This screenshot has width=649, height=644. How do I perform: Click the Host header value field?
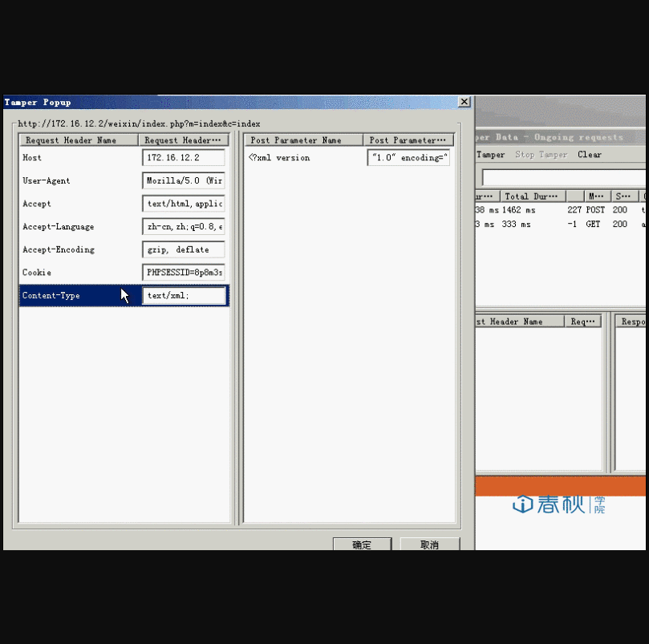[x=184, y=158]
